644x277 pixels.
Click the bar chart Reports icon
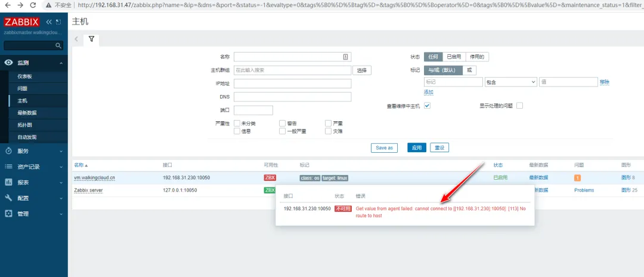tap(8, 182)
